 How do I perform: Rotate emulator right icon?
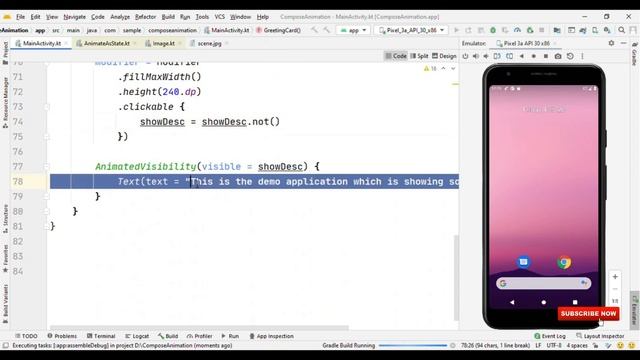click(x=509, y=56)
